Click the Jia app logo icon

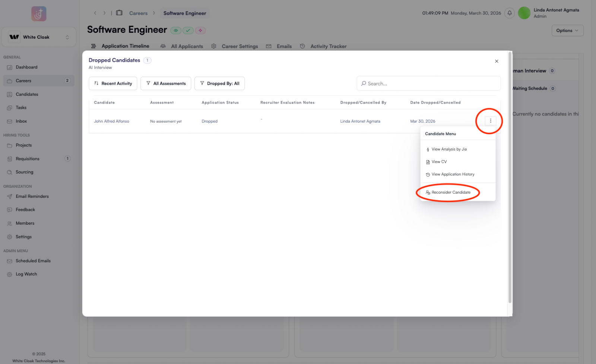tap(39, 14)
